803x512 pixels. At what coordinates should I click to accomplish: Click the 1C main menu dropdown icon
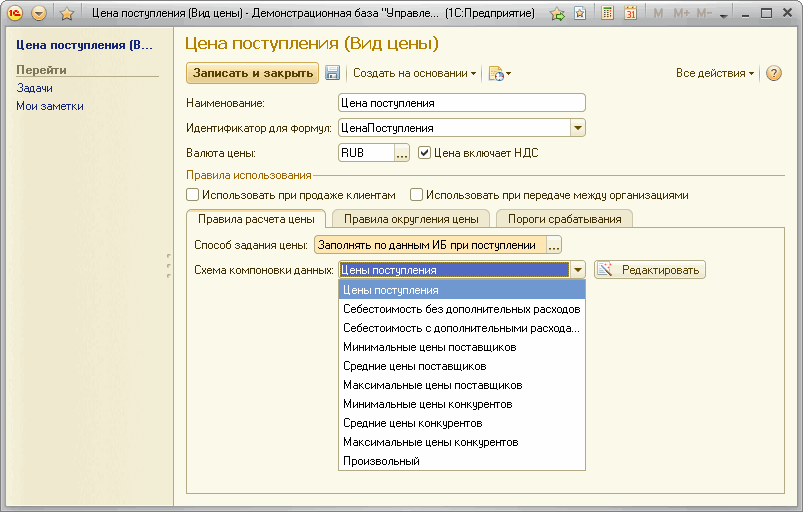click(x=39, y=14)
